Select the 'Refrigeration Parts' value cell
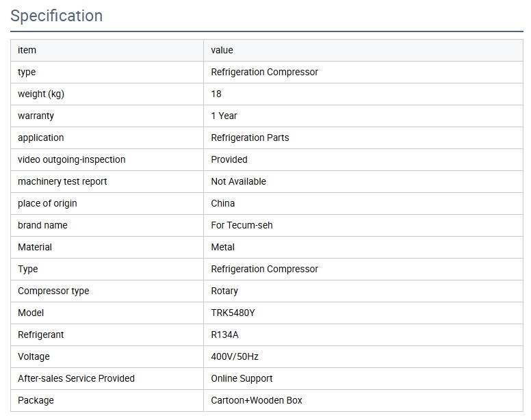This screenshot has width=531, height=420. tap(250, 137)
